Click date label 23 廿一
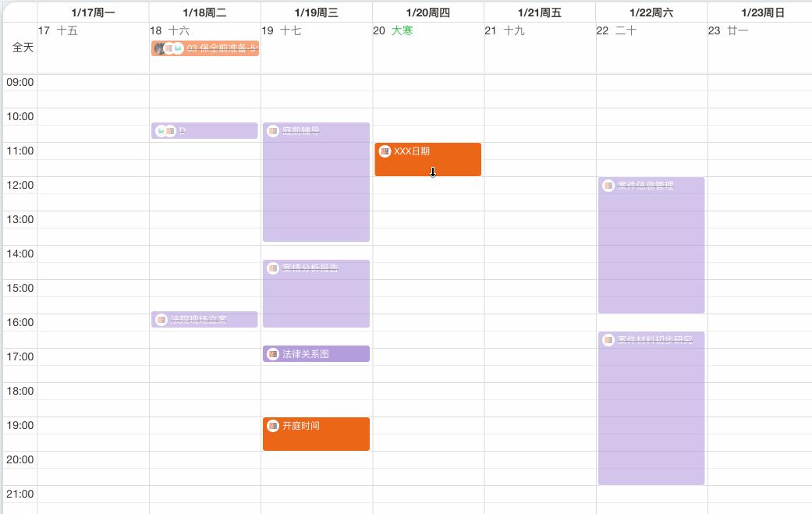This screenshot has height=514, width=812. pyautogui.click(x=728, y=30)
